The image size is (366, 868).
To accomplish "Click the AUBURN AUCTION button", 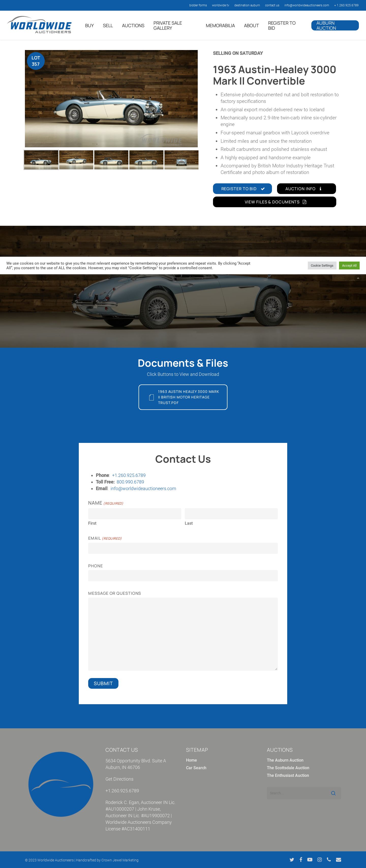I will click(335, 26).
